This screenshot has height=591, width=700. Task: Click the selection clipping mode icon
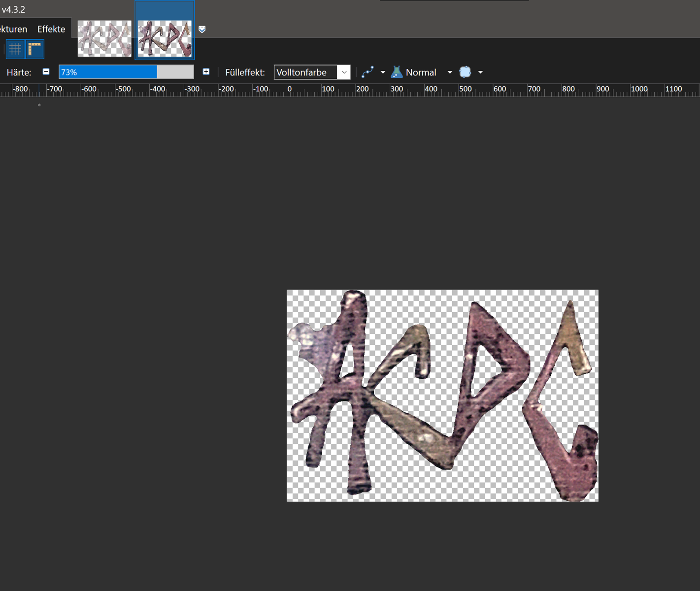[465, 72]
